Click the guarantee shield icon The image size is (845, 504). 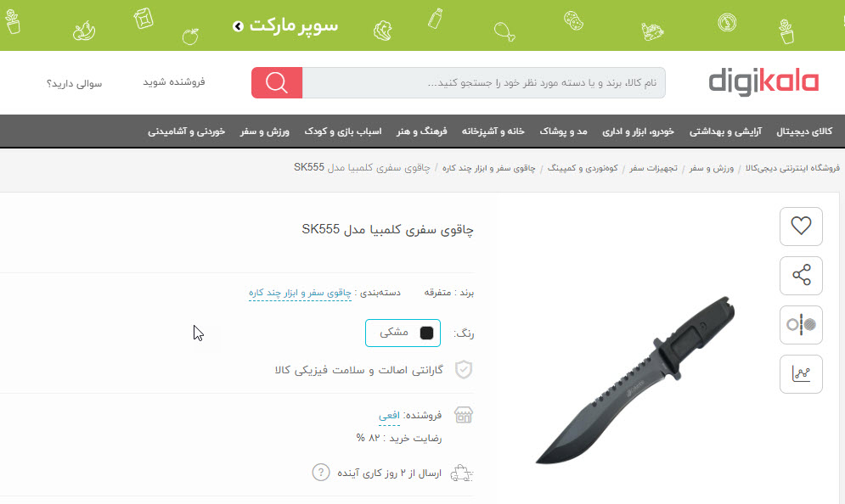[x=464, y=369]
